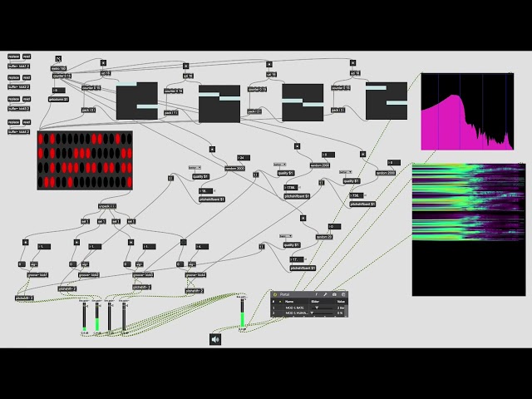This screenshot has height=399, width=532.
Task: Click 'replace' message above buffer~ kick2
Action: [x=13, y=77]
